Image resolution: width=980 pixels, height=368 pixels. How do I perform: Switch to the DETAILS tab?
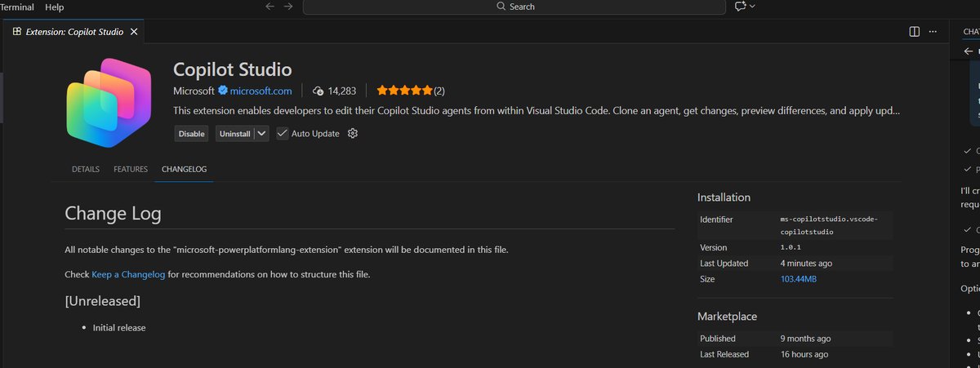(86, 169)
